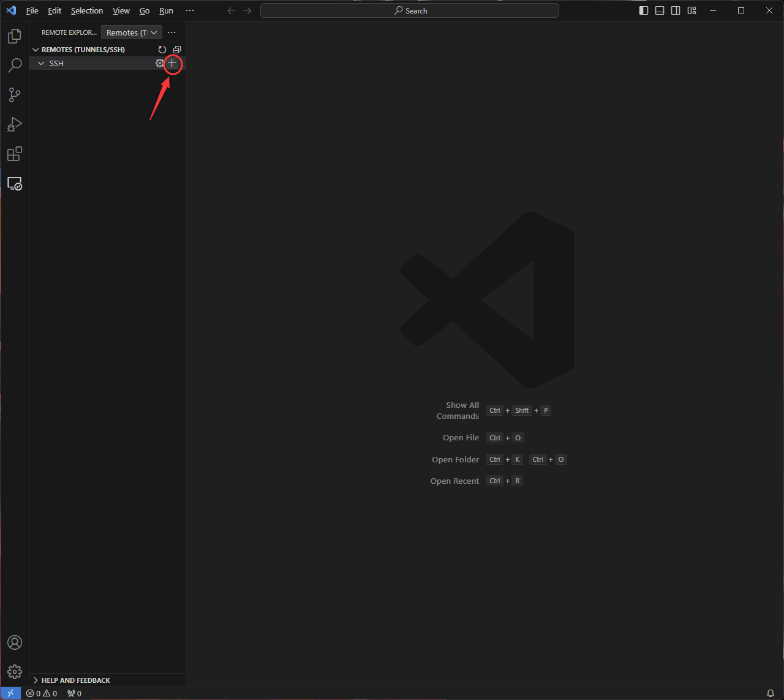Maximize the VS Code window
This screenshot has height=700, width=784.
741,10
